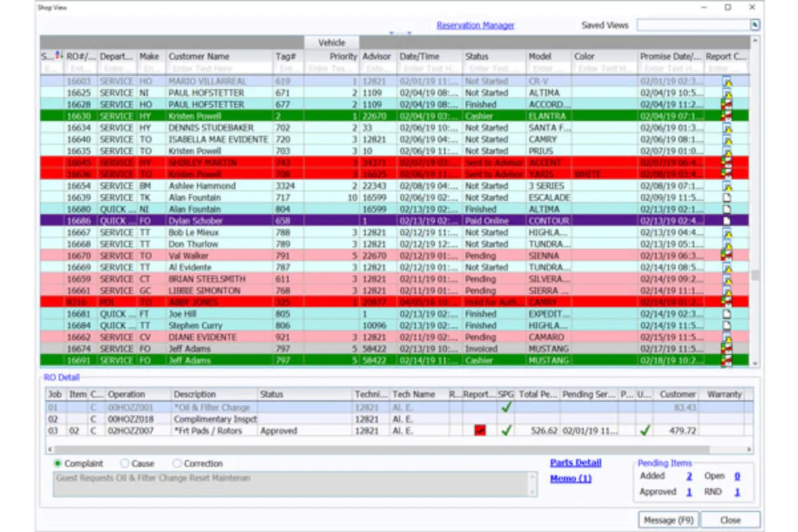This screenshot has height=532, width=798.
Task: Click the grid scrollbar down arrow
Action: pyautogui.click(x=755, y=363)
